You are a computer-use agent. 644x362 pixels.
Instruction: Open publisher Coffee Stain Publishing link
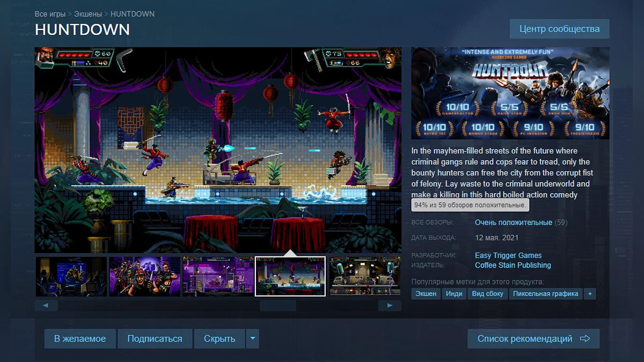(x=513, y=265)
